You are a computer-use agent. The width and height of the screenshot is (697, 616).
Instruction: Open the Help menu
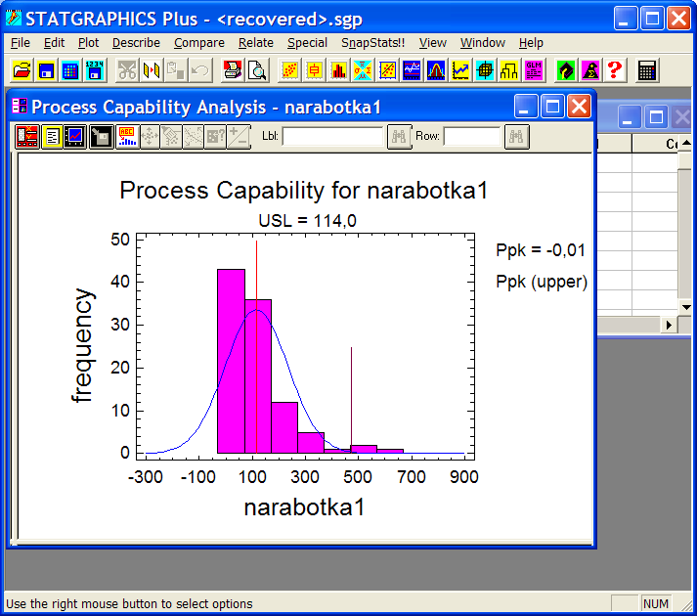[531, 43]
